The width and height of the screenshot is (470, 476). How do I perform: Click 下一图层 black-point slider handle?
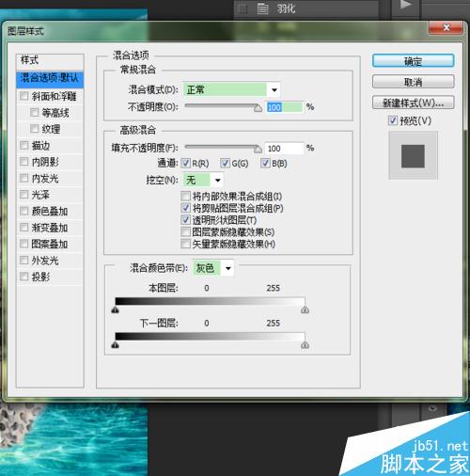116,345
